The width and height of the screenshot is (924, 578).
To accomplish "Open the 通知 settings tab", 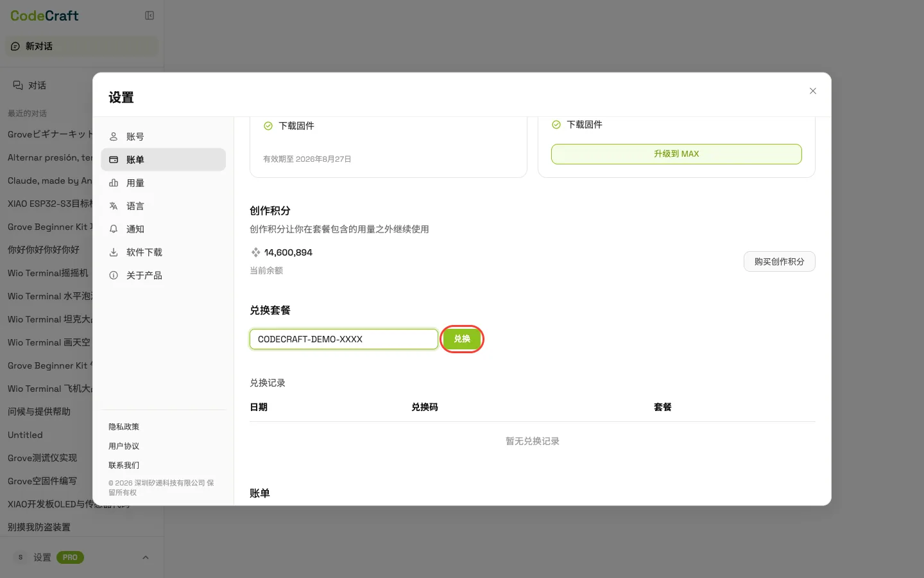I will 163,229.
